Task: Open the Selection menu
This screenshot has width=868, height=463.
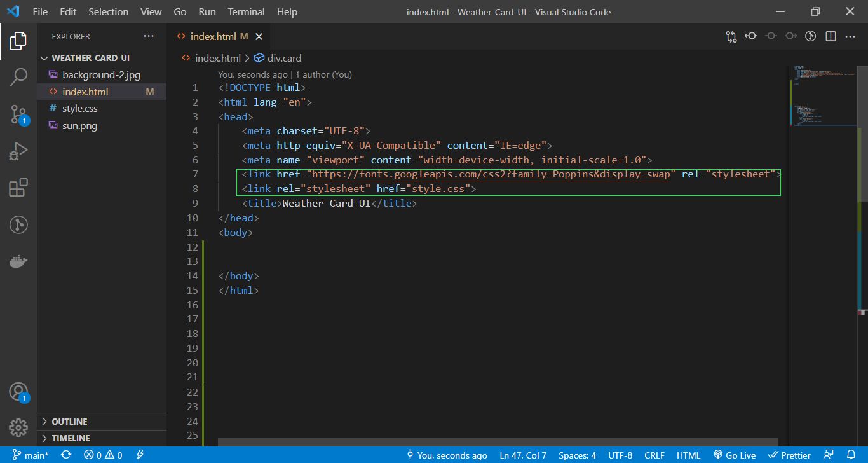Action: (x=108, y=11)
